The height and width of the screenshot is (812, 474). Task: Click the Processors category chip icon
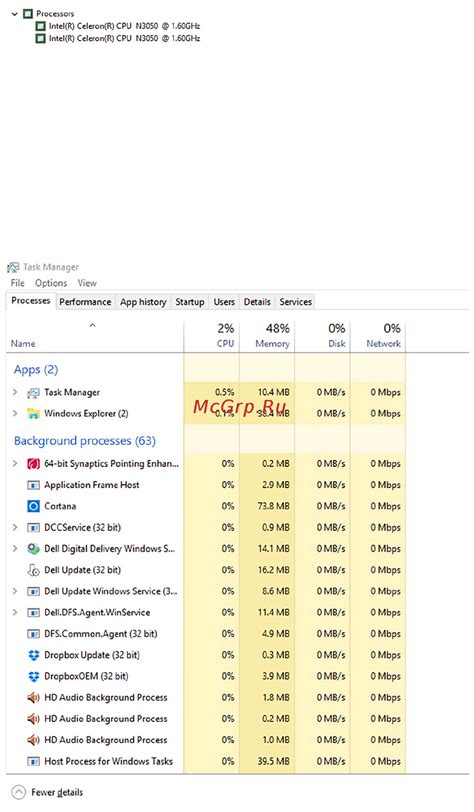click(28, 13)
